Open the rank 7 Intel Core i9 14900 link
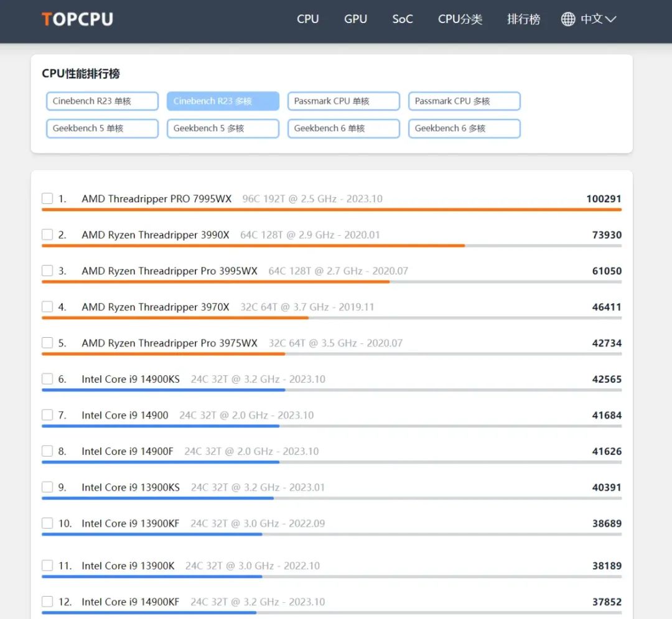The width and height of the screenshot is (672, 619). pyautogui.click(x=125, y=415)
